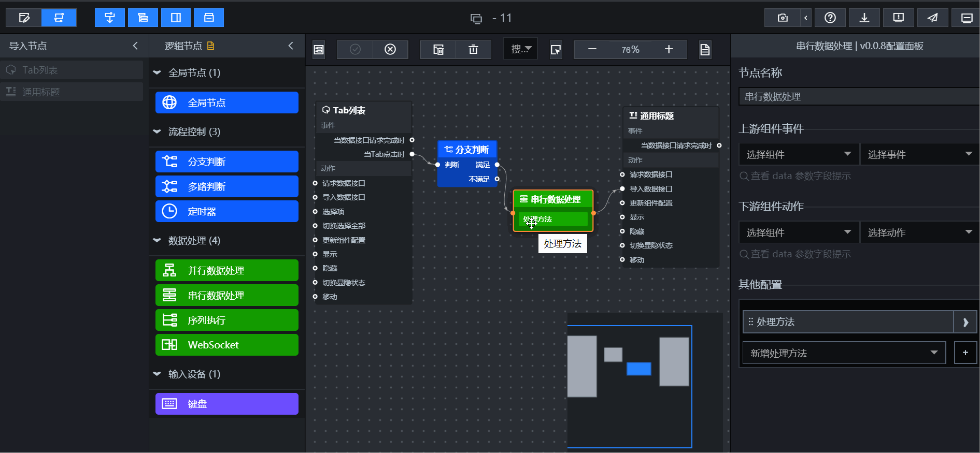Click the trash delete canvas icon

point(473,49)
